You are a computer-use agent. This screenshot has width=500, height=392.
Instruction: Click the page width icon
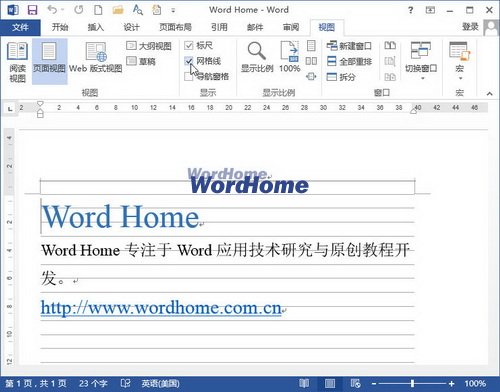(311, 77)
